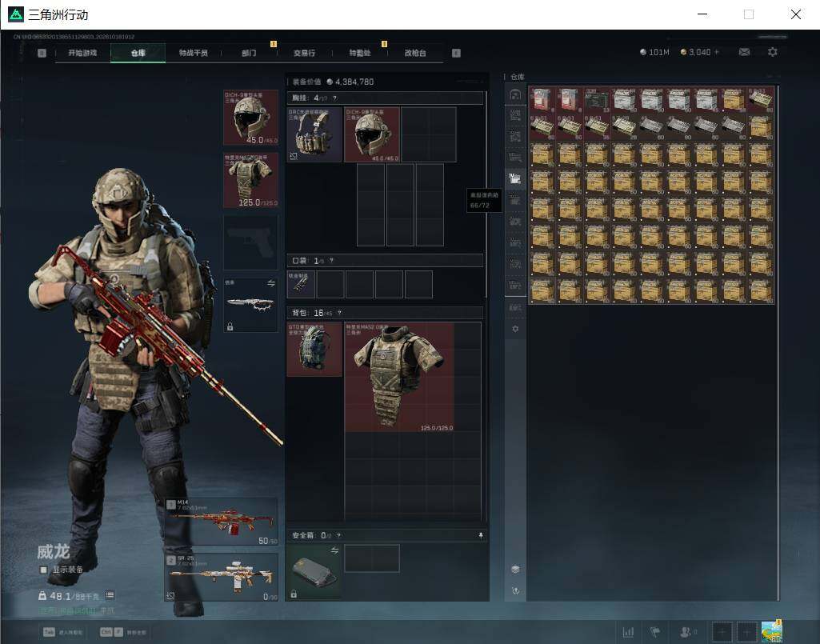Open the statistics bar chart icon

tap(628, 632)
